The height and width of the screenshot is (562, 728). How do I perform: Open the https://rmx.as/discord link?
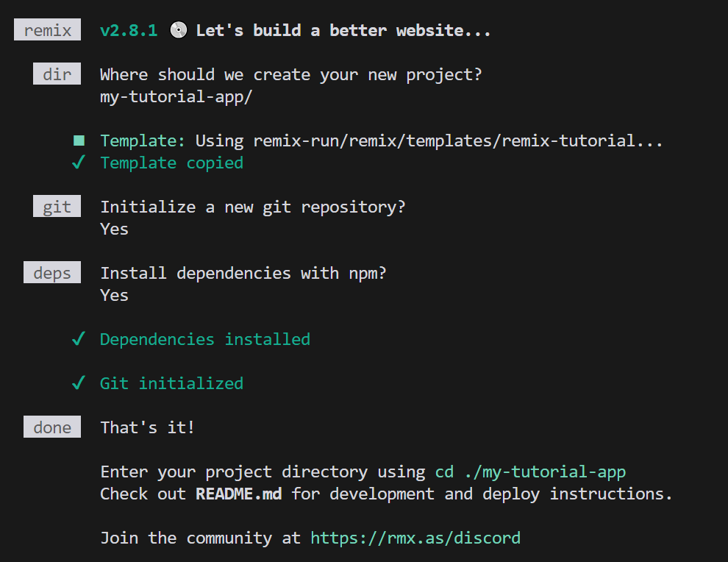coord(415,538)
